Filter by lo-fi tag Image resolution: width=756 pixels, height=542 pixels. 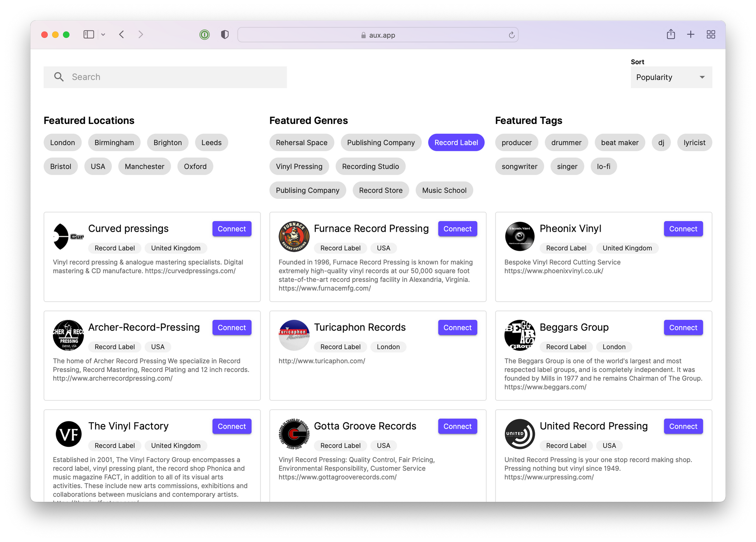(x=604, y=166)
